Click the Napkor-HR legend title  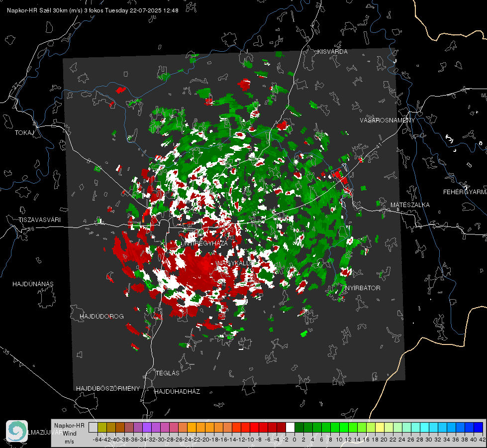69,426
